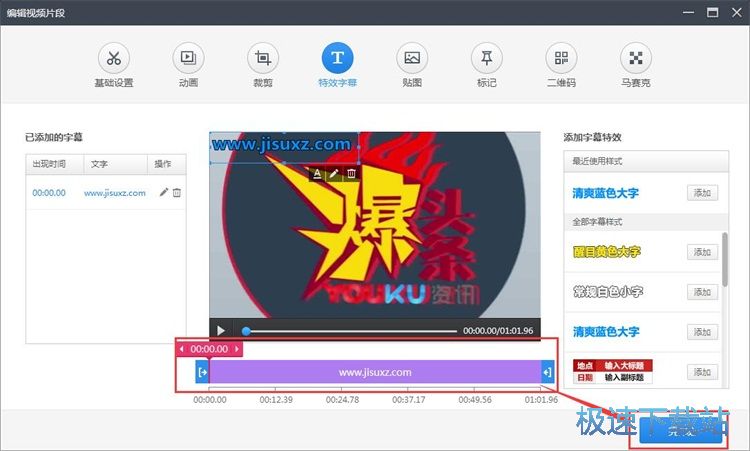
Task: Step timeline time forward with right arrow
Action: [237, 349]
